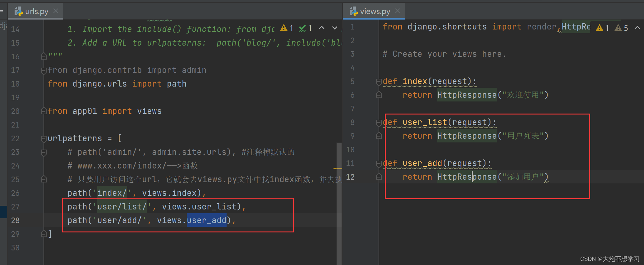Toggle comment fold marker at line 23
644x265 pixels.
[44, 152]
